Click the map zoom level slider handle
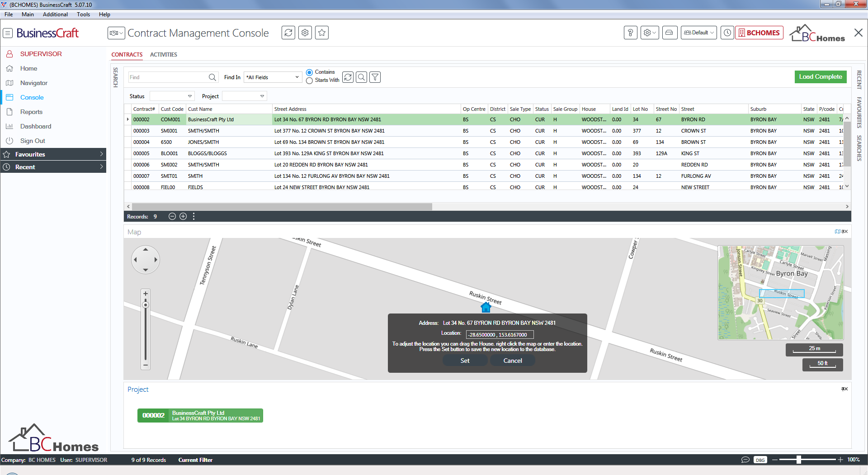The width and height of the screenshot is (868, 475). [x=146, y=305]
